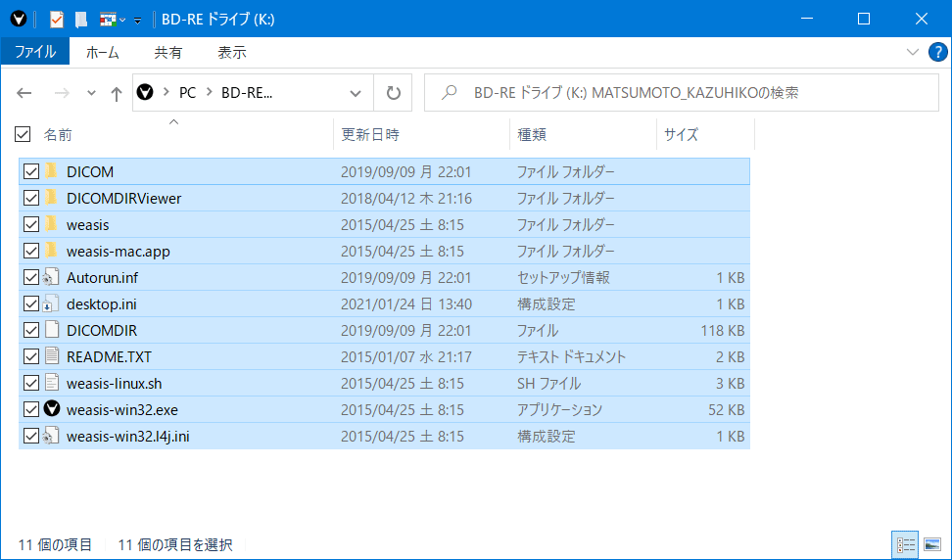Sort by 種類 column header
Screen dimensions: 952x560
(531, 135)
